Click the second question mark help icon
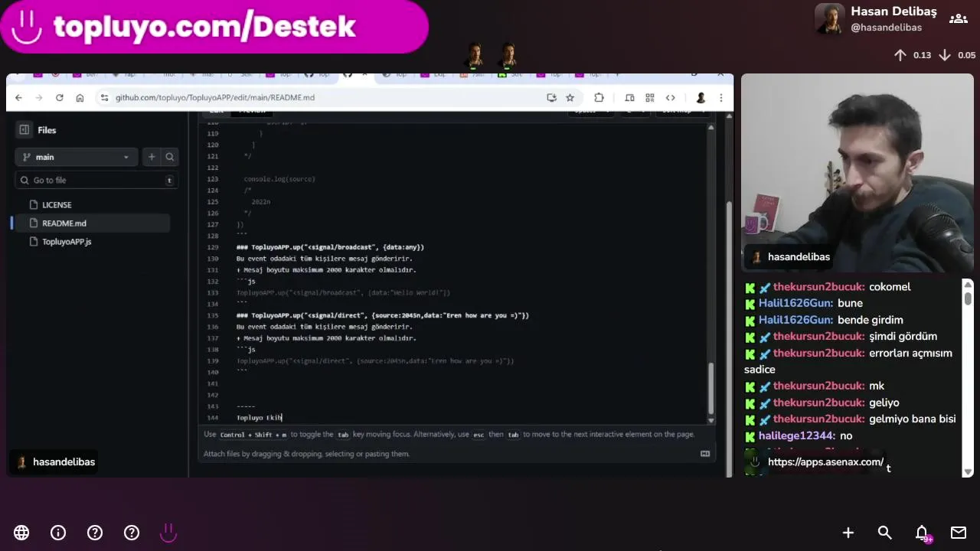Viewport: 980px width, 551px height. pyautogui.click(x=132, y=533)
